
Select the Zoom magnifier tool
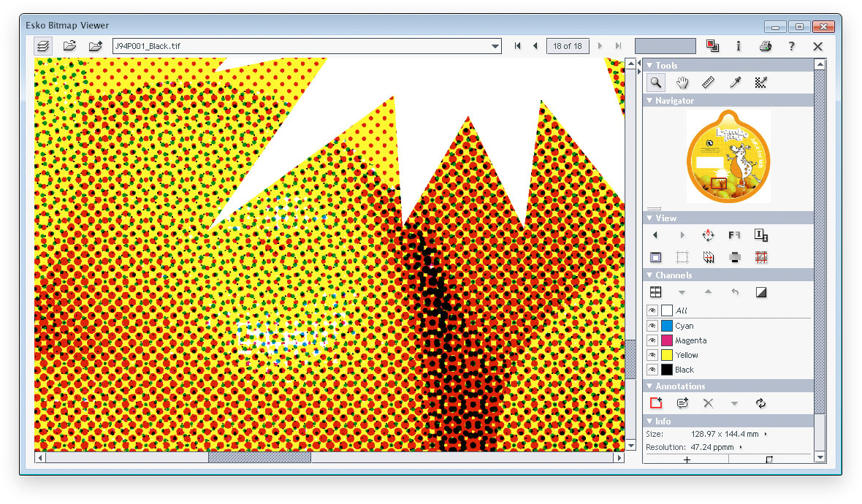tap(656, 83)
